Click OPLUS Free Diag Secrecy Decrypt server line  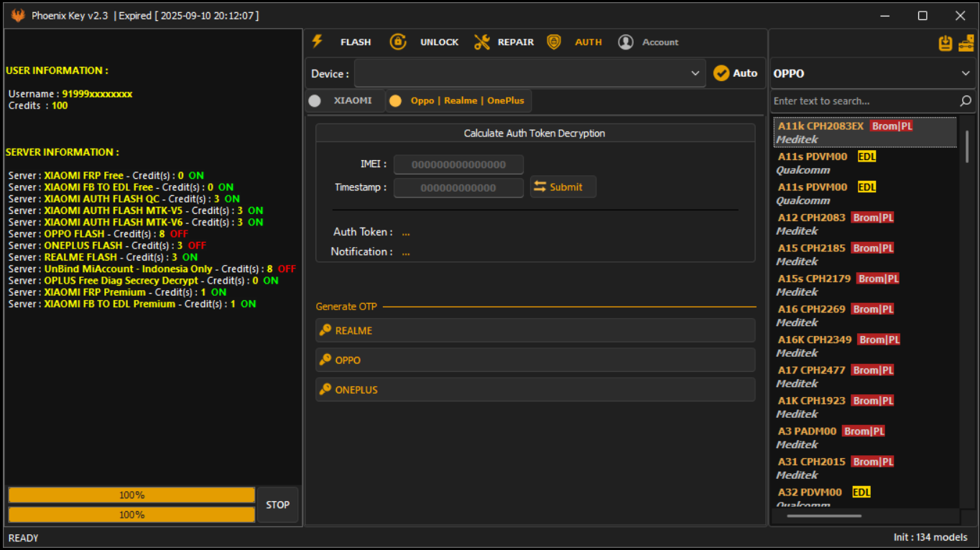pyautogui.click(x=144, y=280)
